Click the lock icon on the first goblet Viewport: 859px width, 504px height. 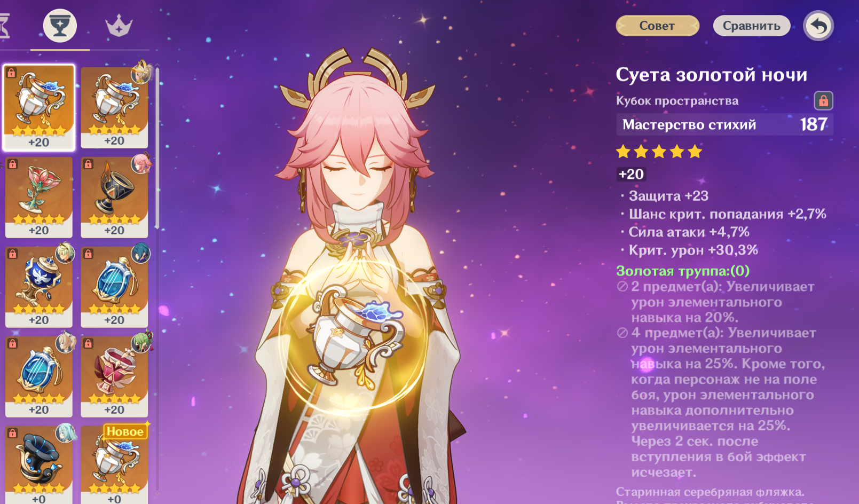click(11, 73)
